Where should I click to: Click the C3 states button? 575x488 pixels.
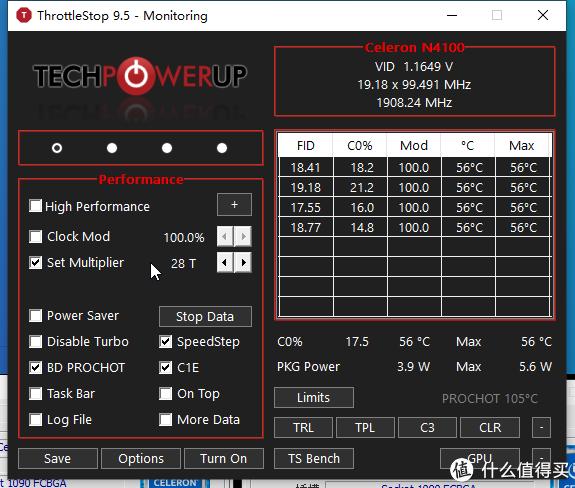(427, 428)
